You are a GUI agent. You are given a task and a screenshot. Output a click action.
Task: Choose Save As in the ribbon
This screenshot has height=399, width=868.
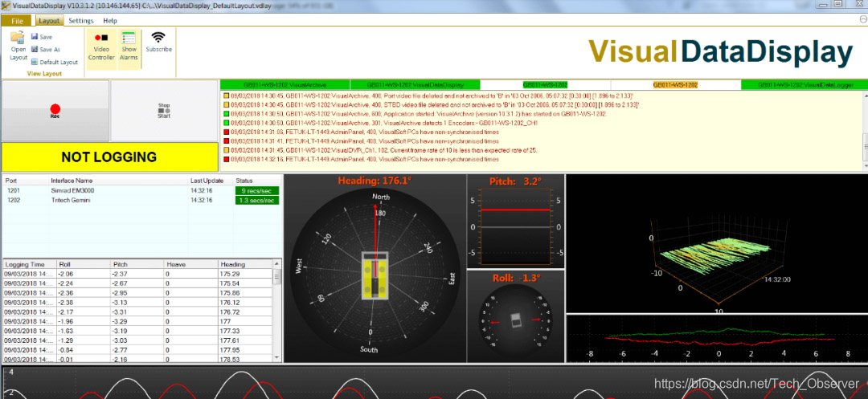pyautogui.click(x=45, y=49)
